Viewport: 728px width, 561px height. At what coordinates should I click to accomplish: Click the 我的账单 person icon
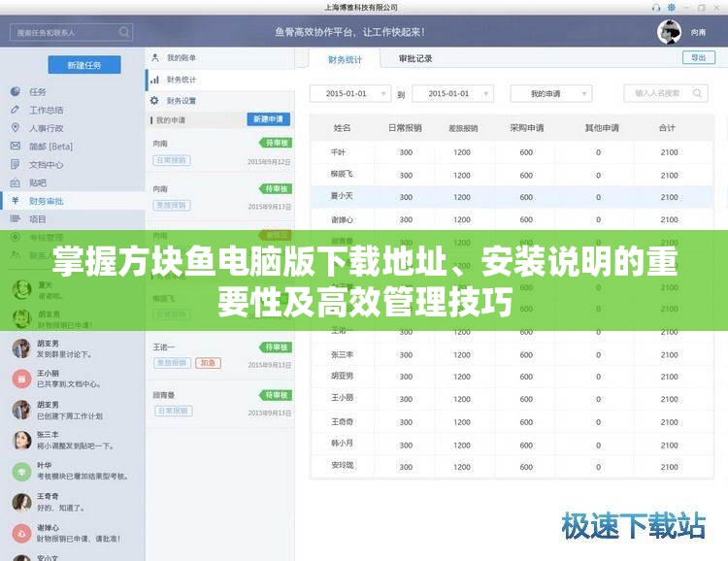(155, 57)
